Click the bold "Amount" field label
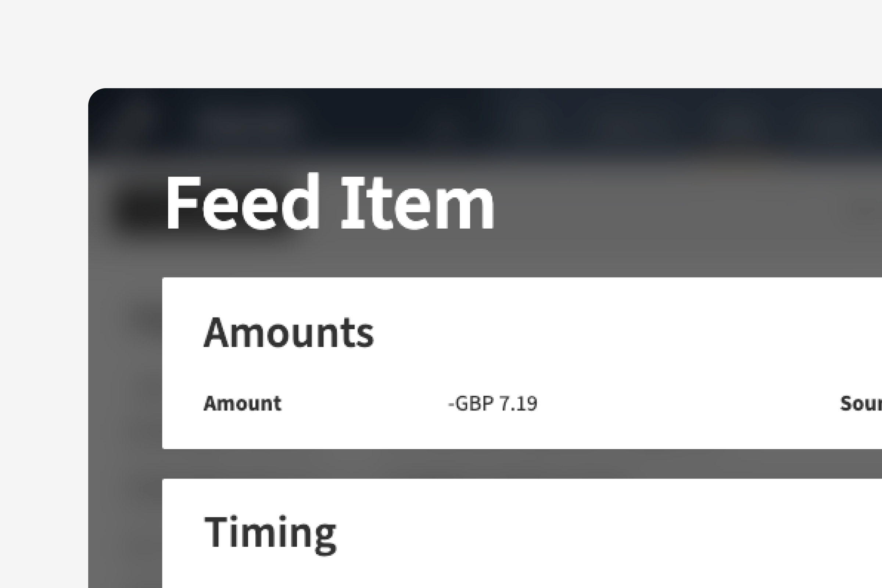This screenshot has width=882, height=588. pos(242,404)
